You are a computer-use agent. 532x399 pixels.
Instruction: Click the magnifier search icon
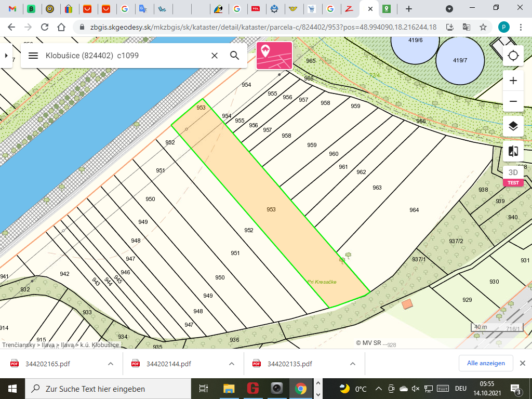point(235,56)
